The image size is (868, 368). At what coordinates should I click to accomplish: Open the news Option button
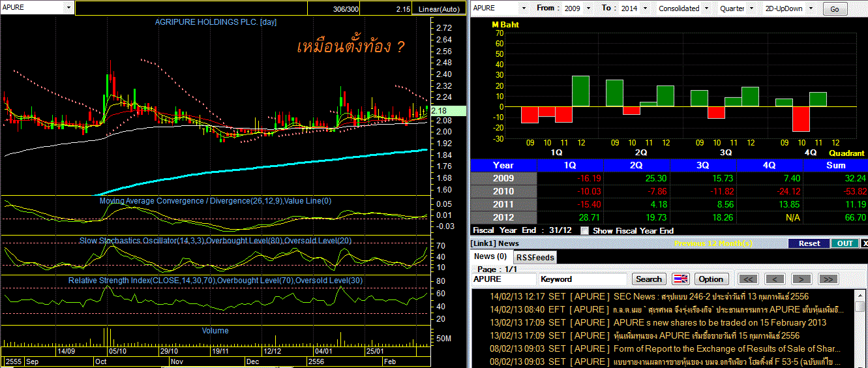[711, 279]
